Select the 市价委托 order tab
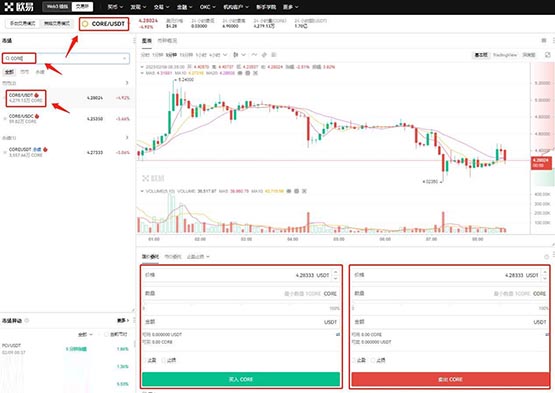Image resolution: width=555 pixels, height=393 pixels. click(x=173, y=256)
